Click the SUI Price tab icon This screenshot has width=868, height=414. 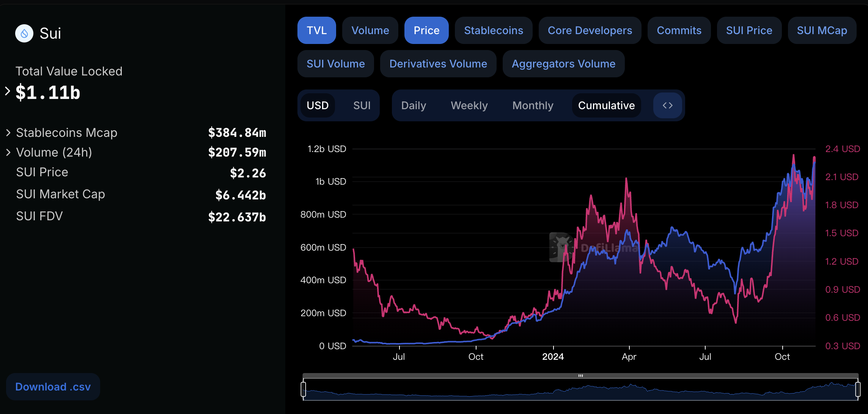coord(749,31)
